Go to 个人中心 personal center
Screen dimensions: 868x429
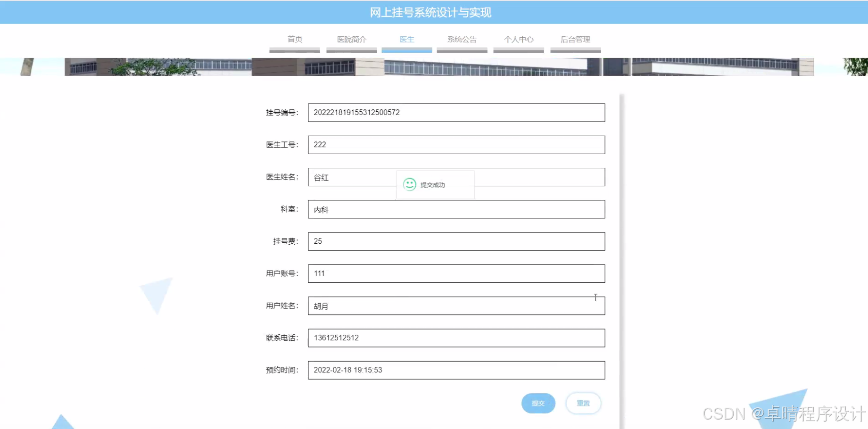pyautogui.click(x=518, y=40)
